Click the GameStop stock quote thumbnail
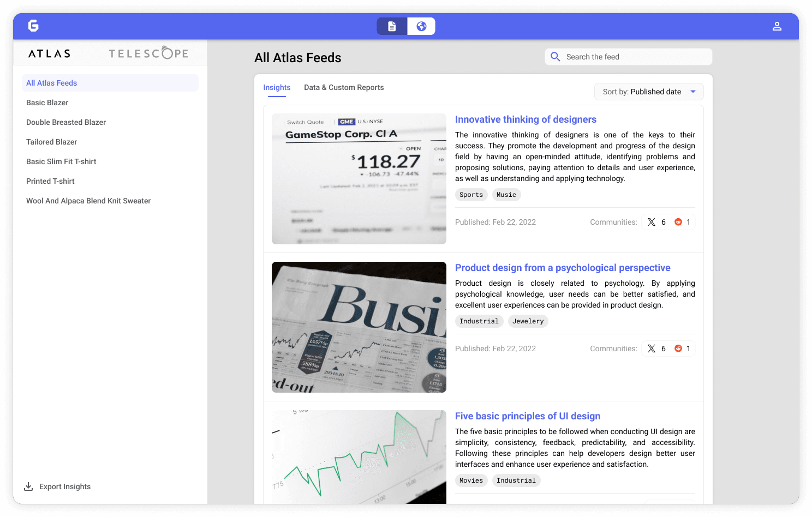 pos(359,179)
